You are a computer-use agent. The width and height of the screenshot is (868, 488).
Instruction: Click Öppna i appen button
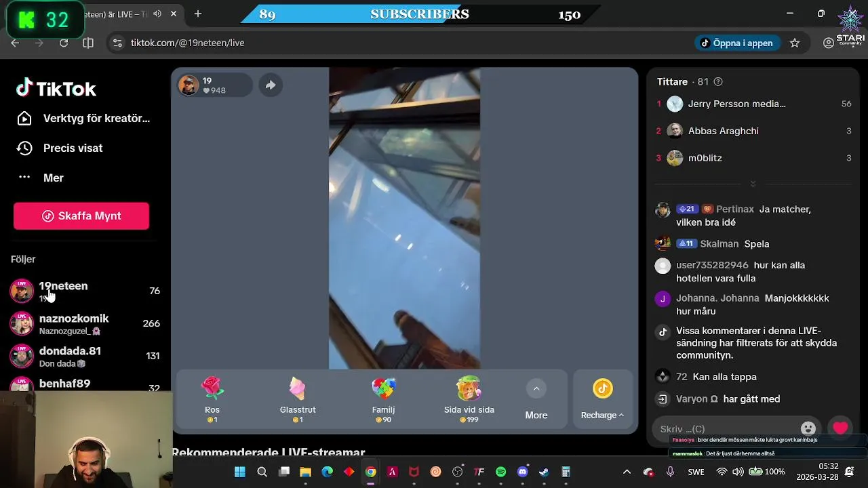(737, 43)
